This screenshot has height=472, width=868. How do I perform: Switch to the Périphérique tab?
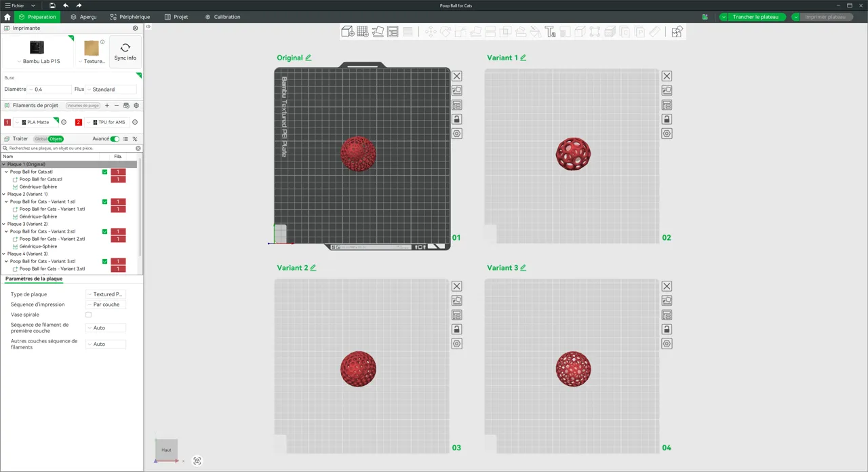coord(130,17)
